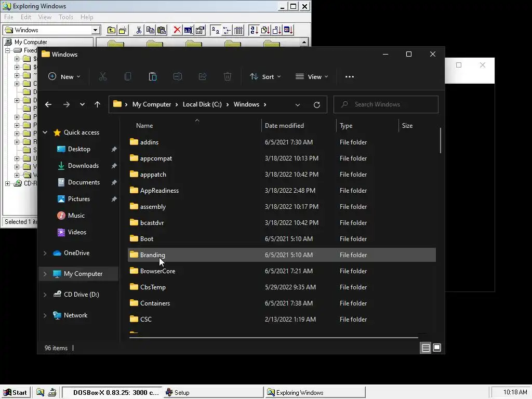This screenshot has height=399, width=532.
Task: Collapse the Fixed disk tree node
Action: click(x=7, y=50)
